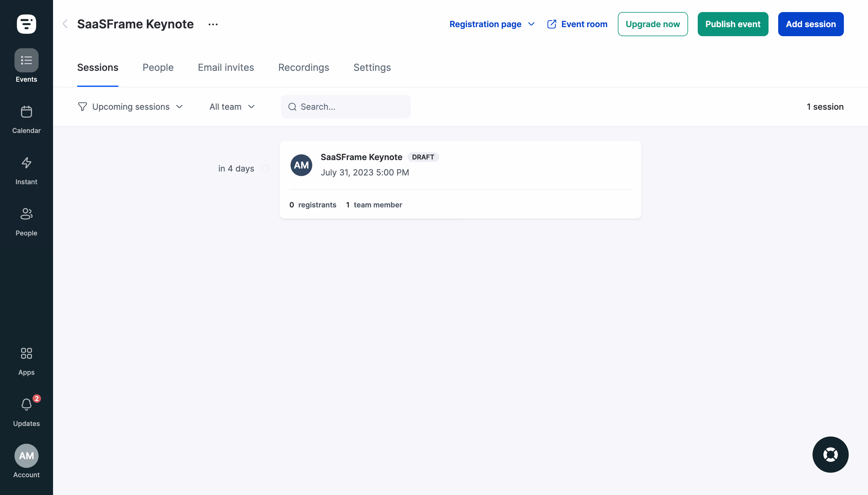Viewport: 868px width, 495px height.
Task: Click the search magnifier icon
Action: pyautogui.click(x=292, y=107)
